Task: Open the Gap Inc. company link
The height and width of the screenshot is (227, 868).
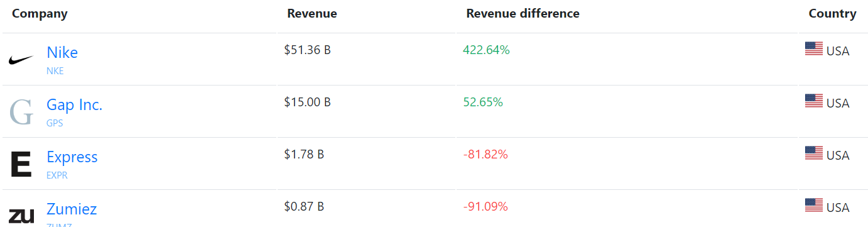Action: (74, 105)
